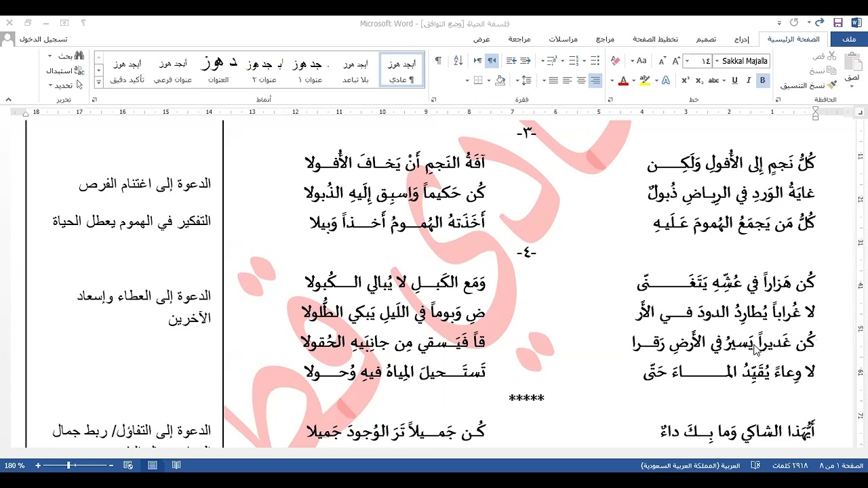Switch to the عرض (View) tab

click(x=481, y=39)
